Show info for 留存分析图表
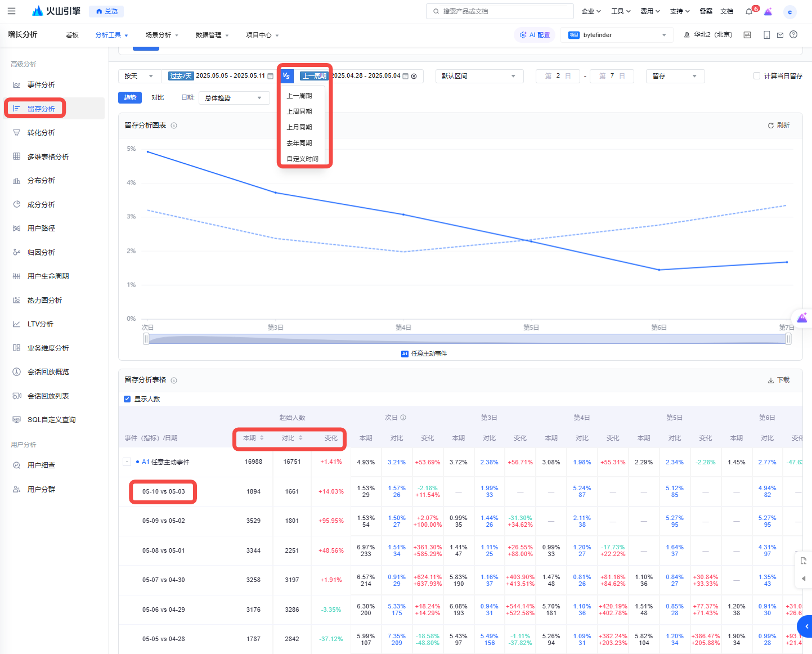 point(174,126)
